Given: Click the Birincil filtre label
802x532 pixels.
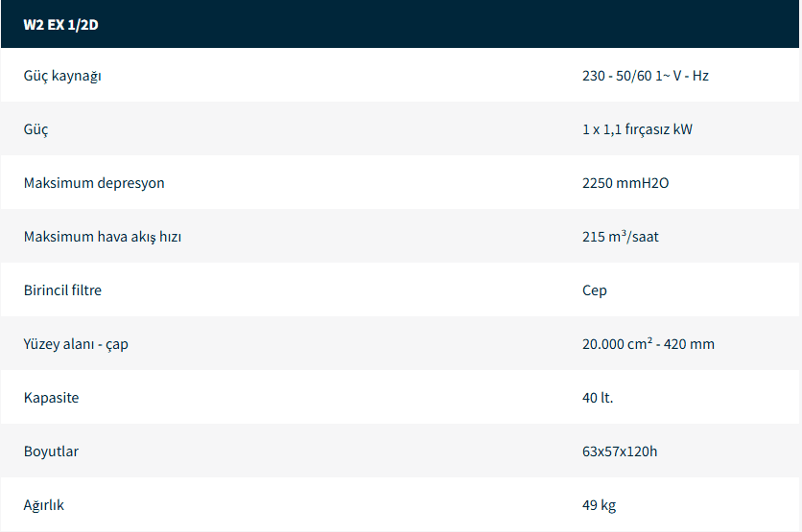Looking at the screenshot, I should (x=62, y=290).
